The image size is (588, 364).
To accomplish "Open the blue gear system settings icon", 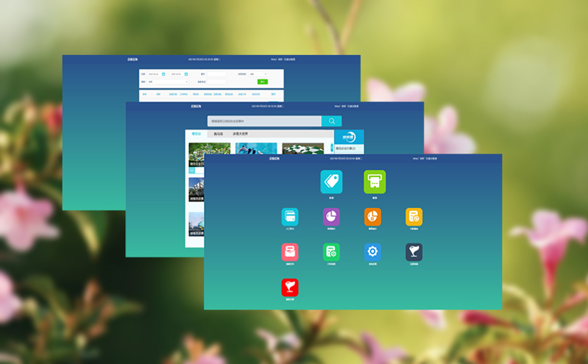I will [372, 252].
